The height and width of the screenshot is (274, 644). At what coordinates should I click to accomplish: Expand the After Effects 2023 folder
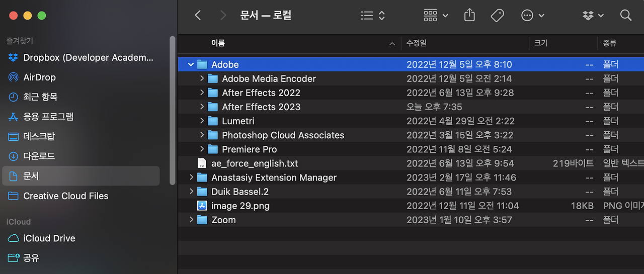pyautogui.click(x=202, y=107)
